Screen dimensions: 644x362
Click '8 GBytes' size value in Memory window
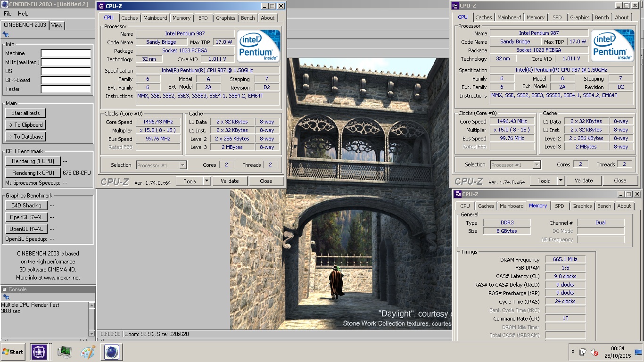[506, 231]
